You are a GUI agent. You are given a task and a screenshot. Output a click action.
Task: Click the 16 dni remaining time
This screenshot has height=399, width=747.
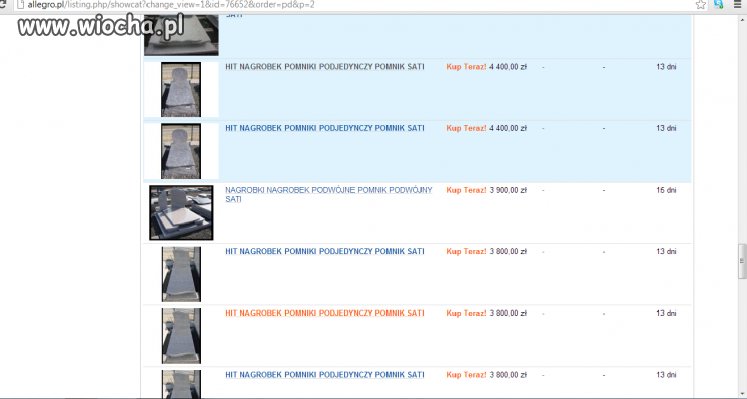click(x=666, y=190)
